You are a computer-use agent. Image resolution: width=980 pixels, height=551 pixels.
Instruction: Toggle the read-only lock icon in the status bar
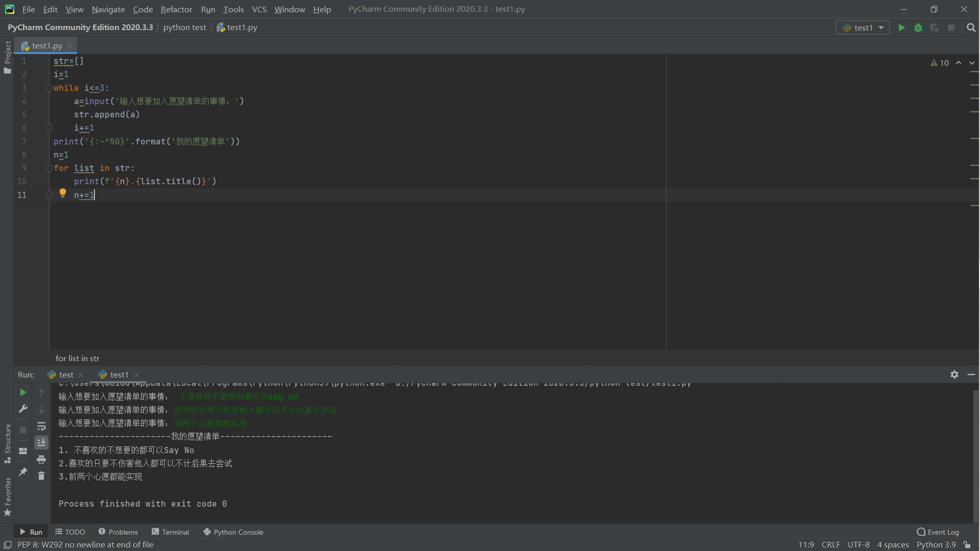coord(967,545)
